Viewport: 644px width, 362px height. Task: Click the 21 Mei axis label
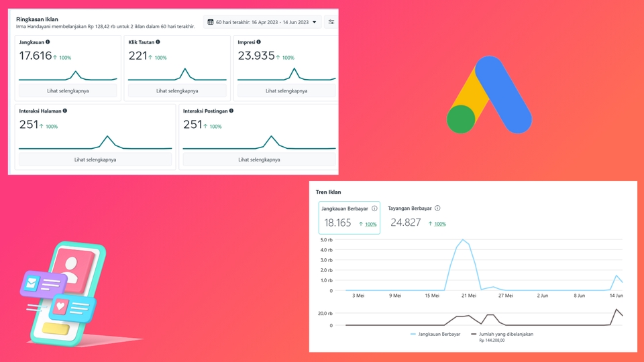pos(469,296)
